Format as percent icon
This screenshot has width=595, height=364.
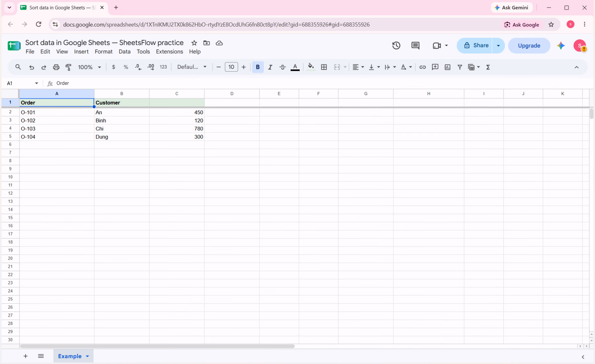click(x=126, y=67)
